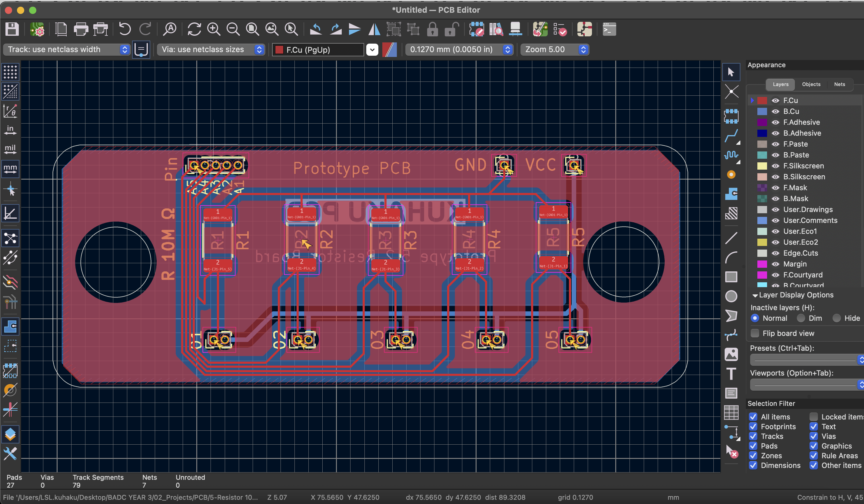
Task: Open the track width dropdown
Action: pyautogui.click(x=125, y=49)
